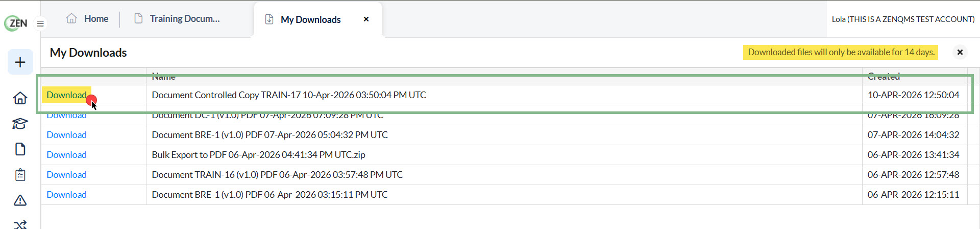The height and width of the screenshot is (229, 980).
Task: Download Document TRAIN-16 PDF
Action: pos(67,175)
